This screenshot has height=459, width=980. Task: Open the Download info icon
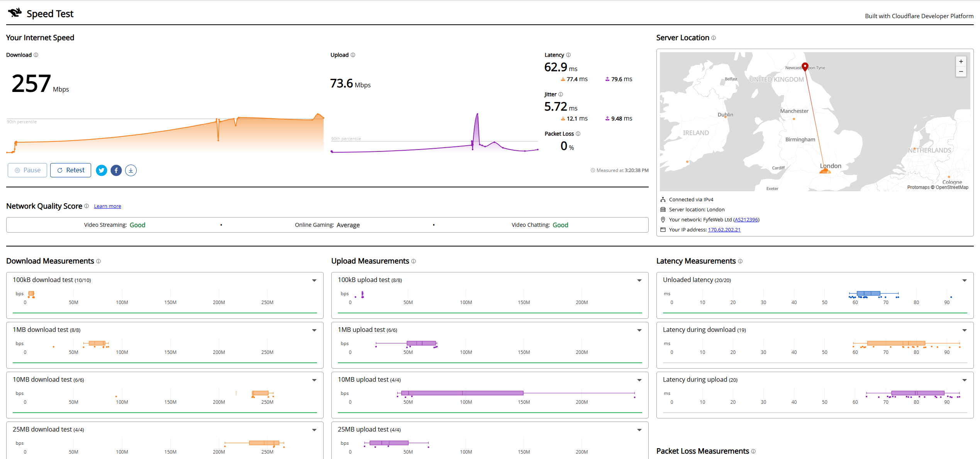pyautogui.click(x=36, y=55)
